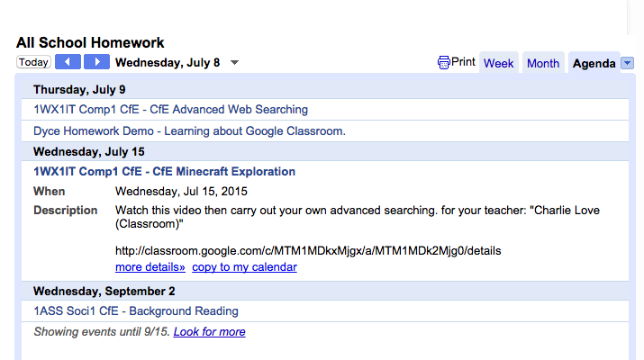644x360 pixels.
Task: Click the classroom.google.com URL text
Action: [x=308, y=250]
